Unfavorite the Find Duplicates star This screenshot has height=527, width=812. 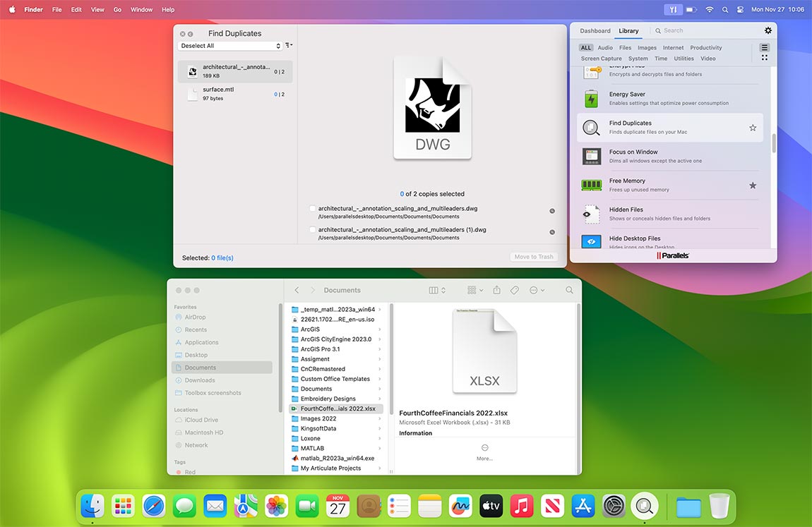pyautogui.click(x=753, y=127)
